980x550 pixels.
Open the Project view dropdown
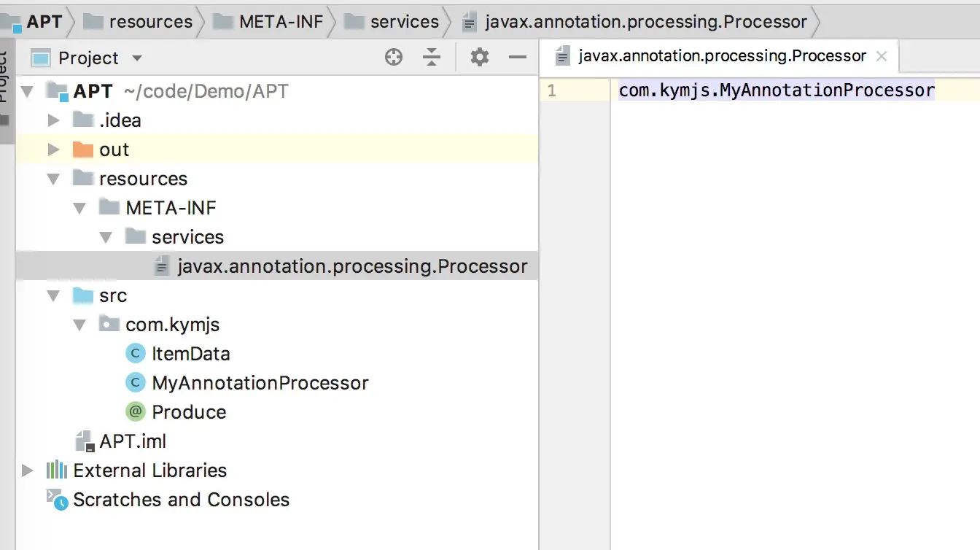(x=137, y=58)
